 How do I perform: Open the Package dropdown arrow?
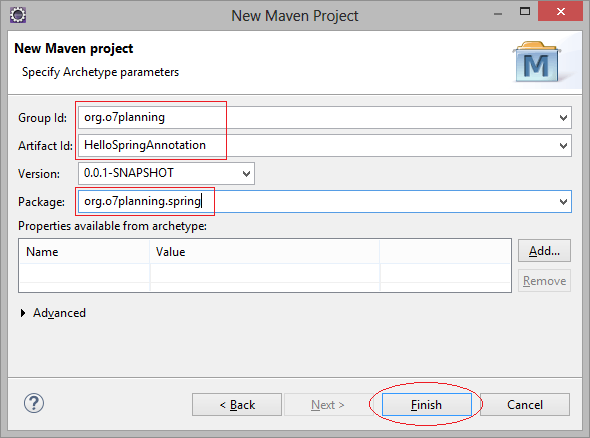click(x=563, y=202)
